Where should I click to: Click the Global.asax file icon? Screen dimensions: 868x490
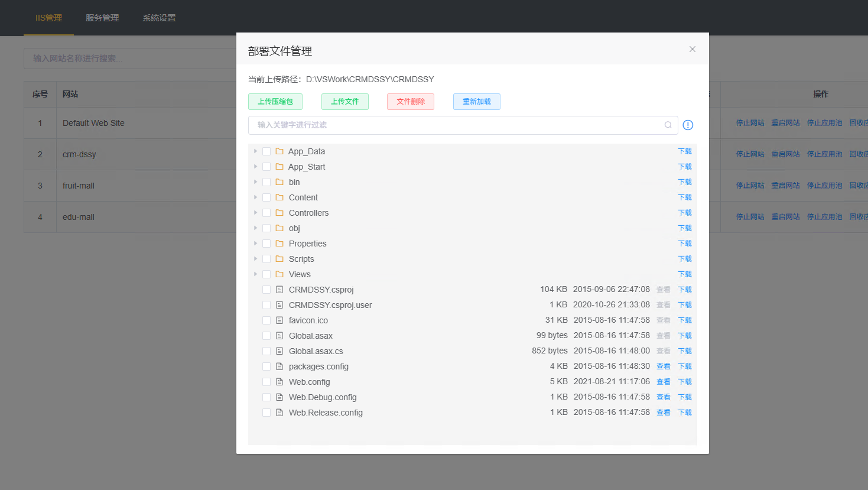click(279, 336)
